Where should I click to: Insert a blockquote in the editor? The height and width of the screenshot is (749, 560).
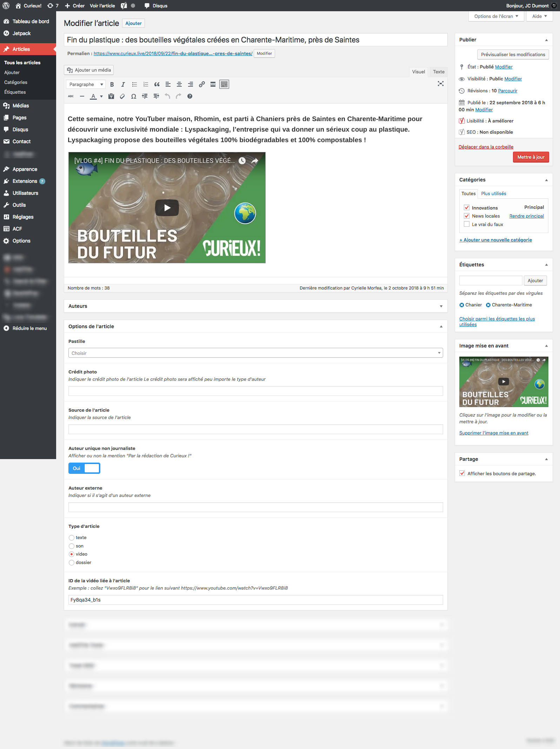157,85
